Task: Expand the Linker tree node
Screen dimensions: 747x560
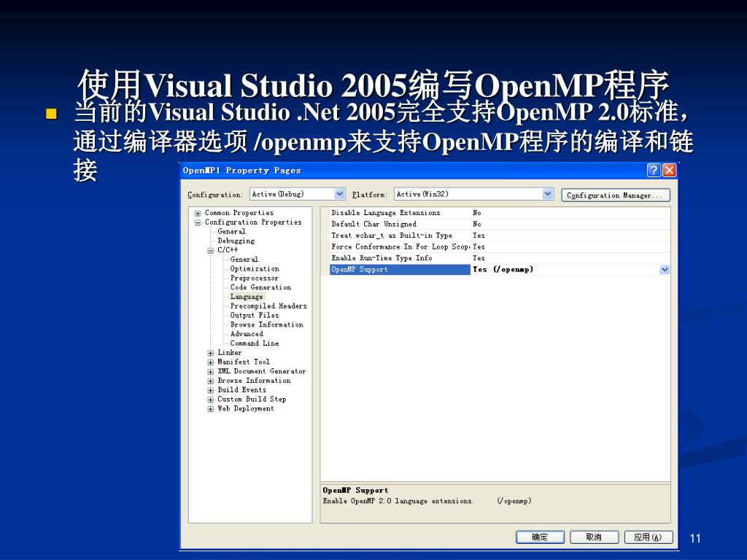Action: coord(211,353)
